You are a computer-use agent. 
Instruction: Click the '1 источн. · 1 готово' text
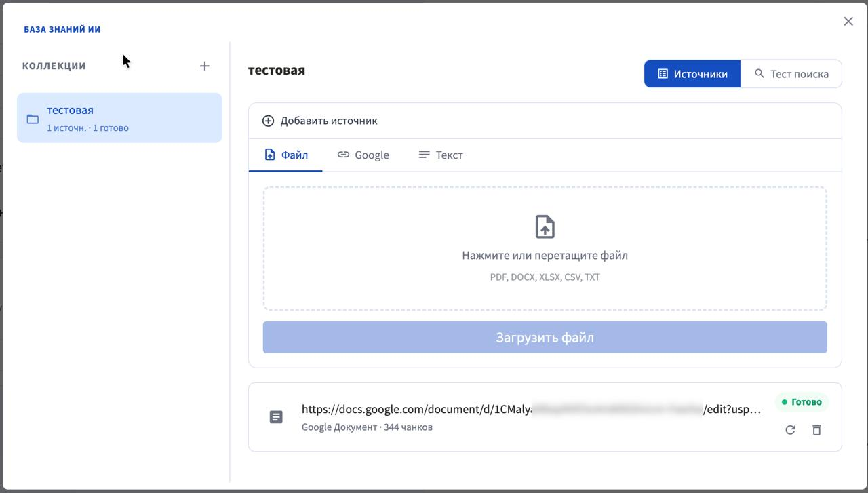point(87,127)
